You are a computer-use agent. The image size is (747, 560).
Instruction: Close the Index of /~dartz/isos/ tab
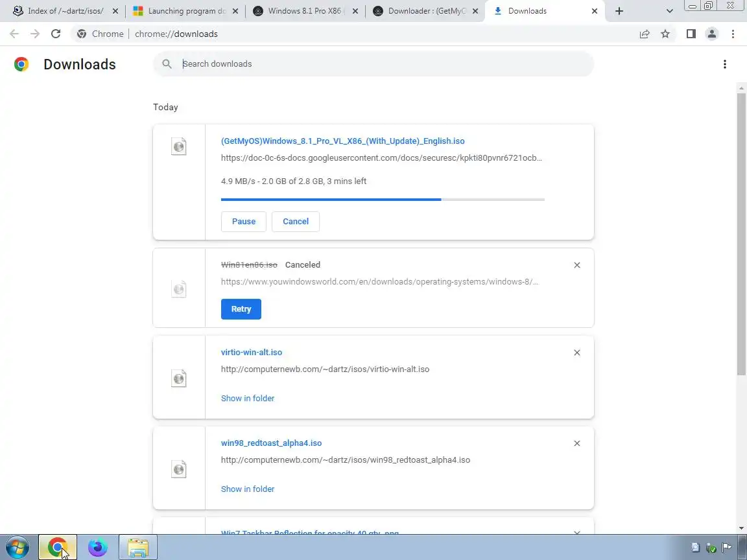[115, 11]
